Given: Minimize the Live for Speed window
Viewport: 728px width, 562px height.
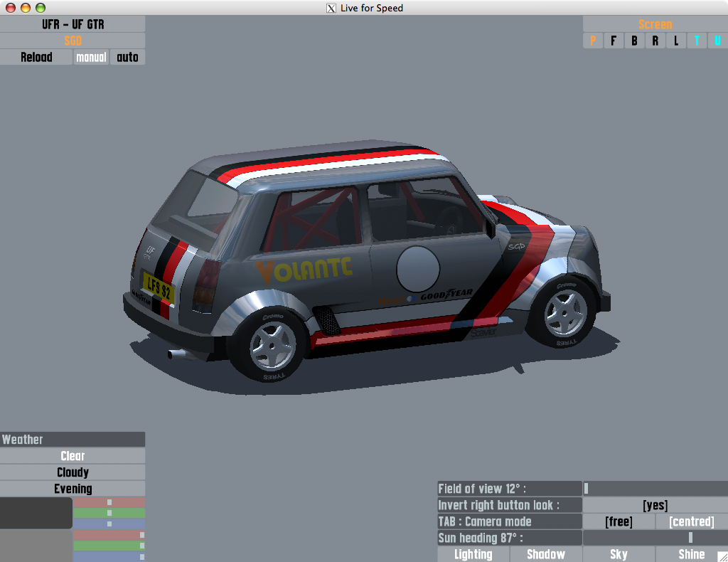Looking at the screenshot, I should point(26,8).
